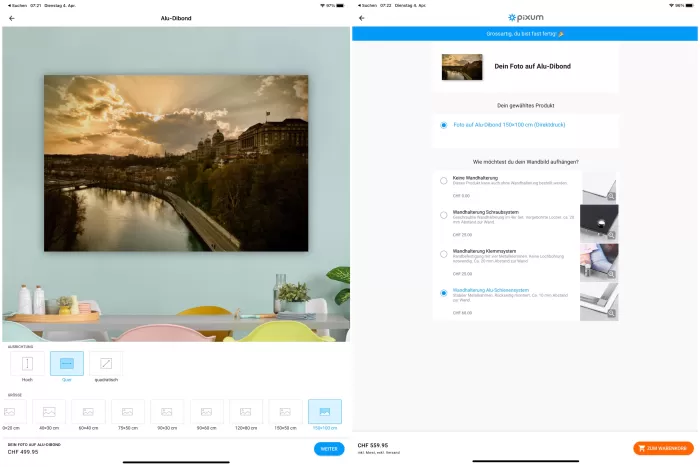Select the Hoch portrait orientation icon

pyautogui.click(x=27, y=363)
